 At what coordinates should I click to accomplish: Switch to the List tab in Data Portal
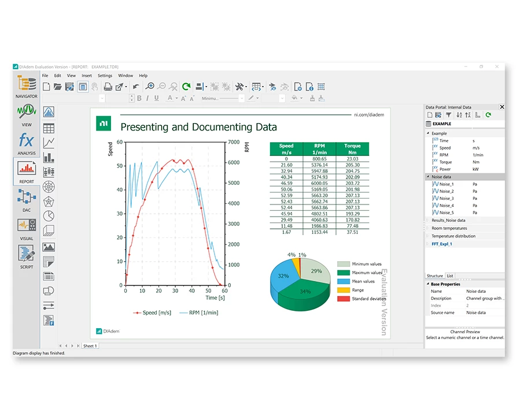[450, 276]
